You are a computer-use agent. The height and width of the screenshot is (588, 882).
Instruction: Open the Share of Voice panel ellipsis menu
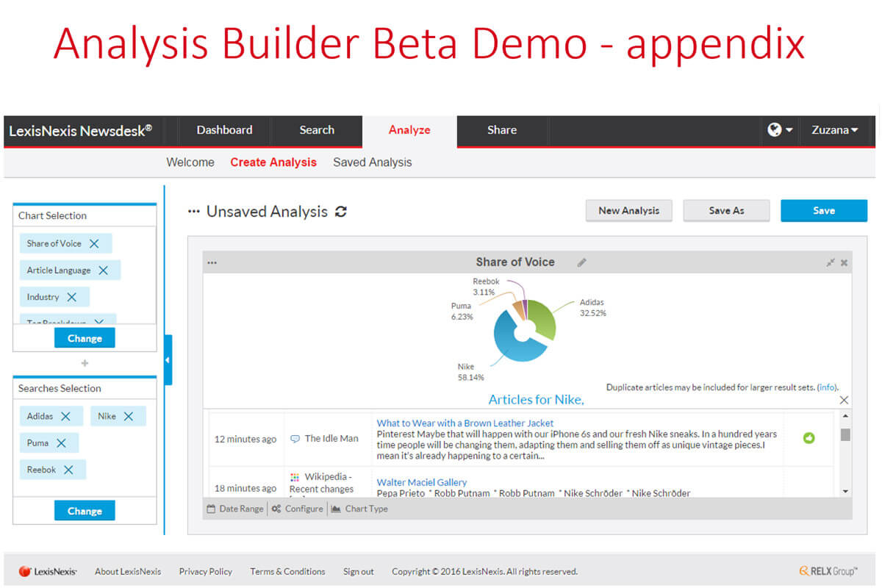(x=212, y=262)
